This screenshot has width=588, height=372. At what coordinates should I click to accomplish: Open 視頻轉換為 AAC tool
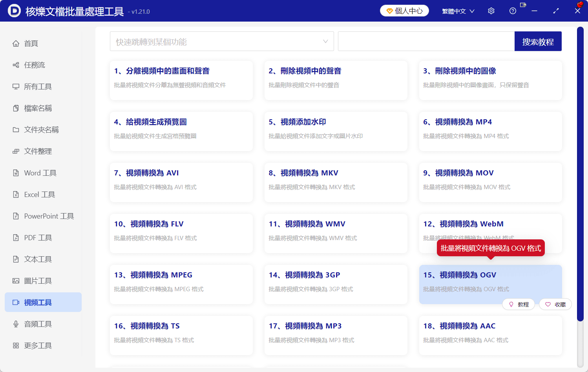pos(491,336)
